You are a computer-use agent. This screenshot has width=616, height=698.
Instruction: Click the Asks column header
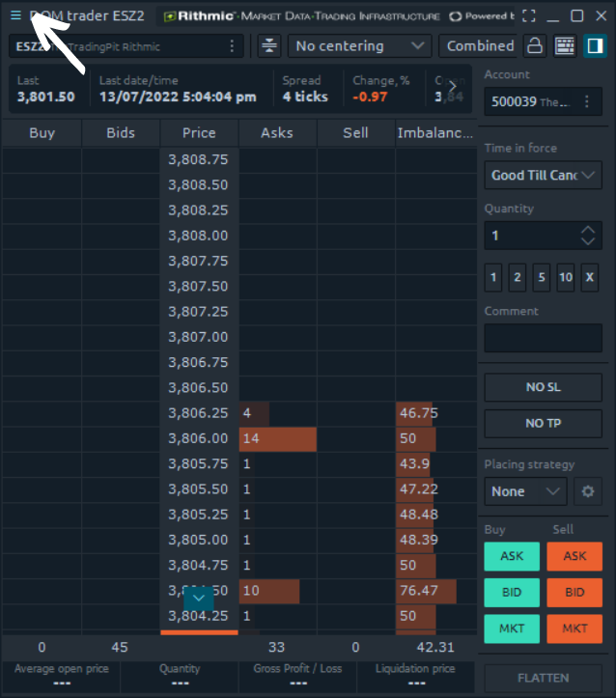[277, 133]
